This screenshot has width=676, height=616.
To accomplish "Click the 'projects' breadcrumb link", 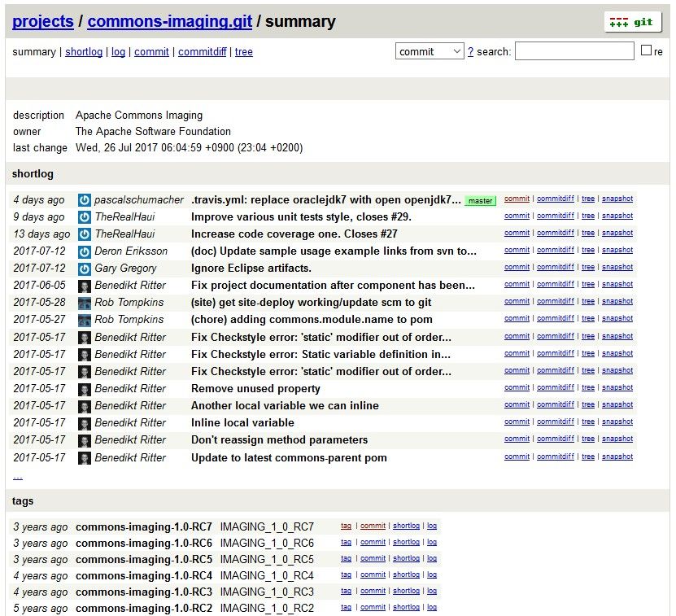I will click(42, 21).
